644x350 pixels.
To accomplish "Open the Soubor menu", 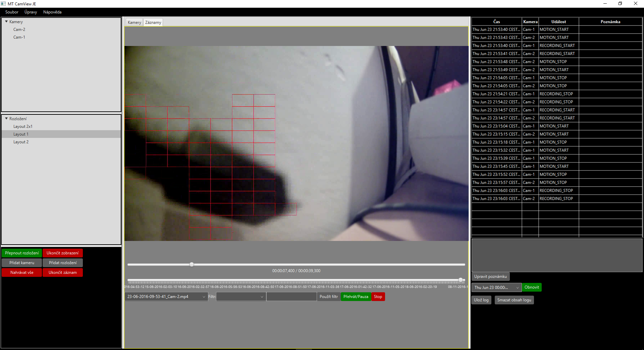I will pyautogui.click(x=12, y=12).
